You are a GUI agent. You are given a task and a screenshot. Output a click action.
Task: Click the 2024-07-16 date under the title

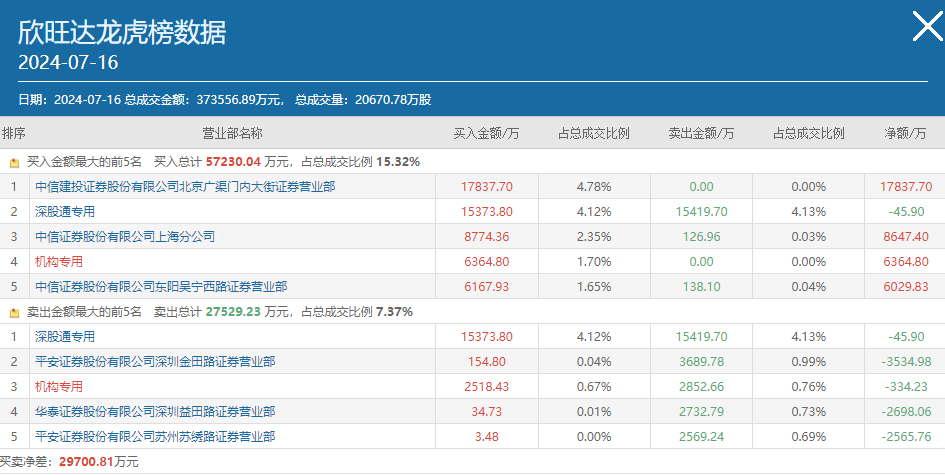pos(68,63)
